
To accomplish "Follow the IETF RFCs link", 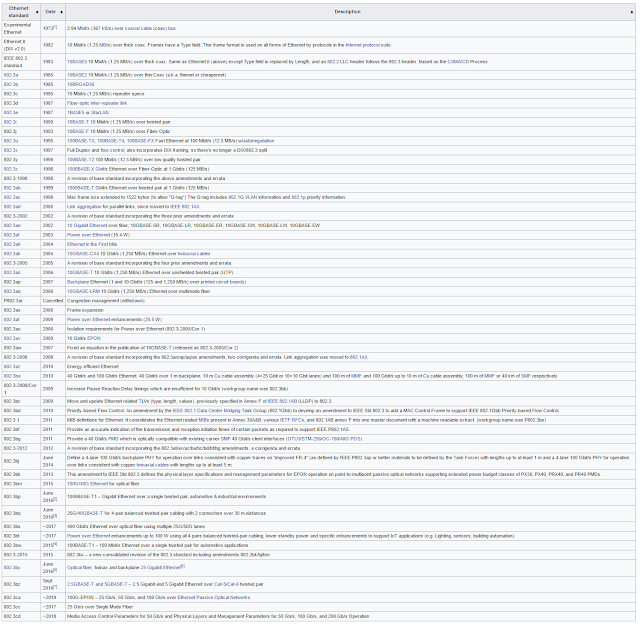I will click(292, 420).
